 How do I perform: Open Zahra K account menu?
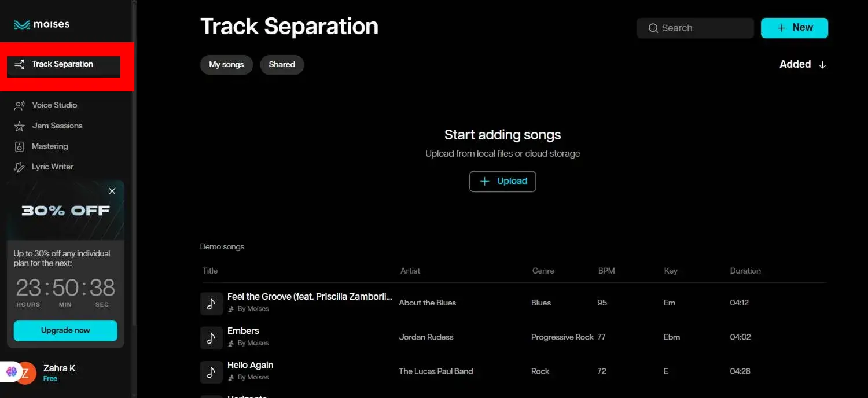click(59, 373)
